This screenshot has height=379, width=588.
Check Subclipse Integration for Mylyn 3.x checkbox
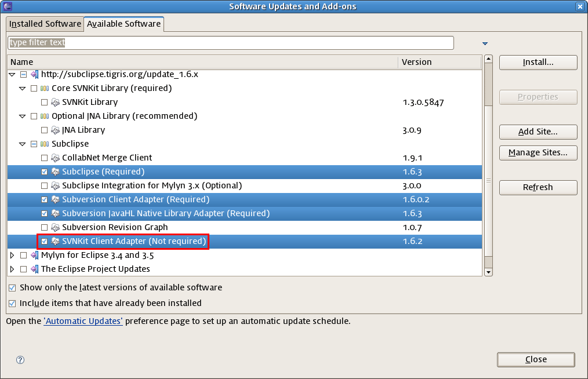[x=44, y=185]
